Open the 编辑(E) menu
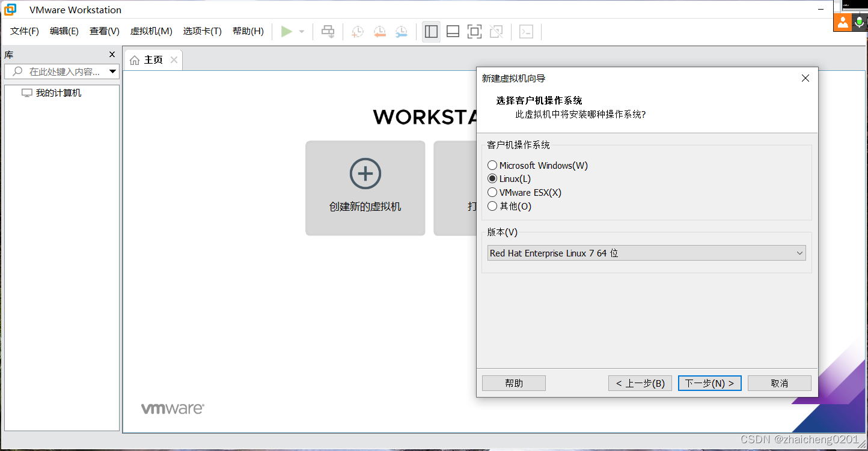868x451 pixels. [x=64, y=31]
